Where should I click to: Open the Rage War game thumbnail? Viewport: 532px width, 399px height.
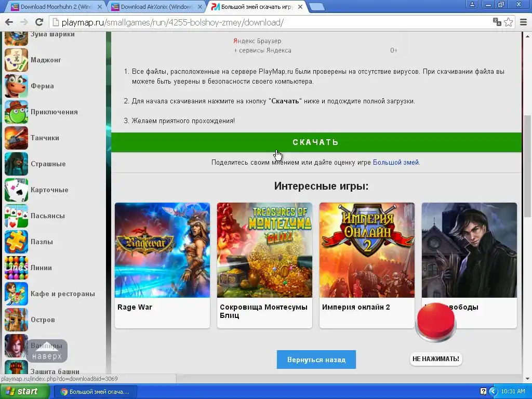tap(163, 250)
